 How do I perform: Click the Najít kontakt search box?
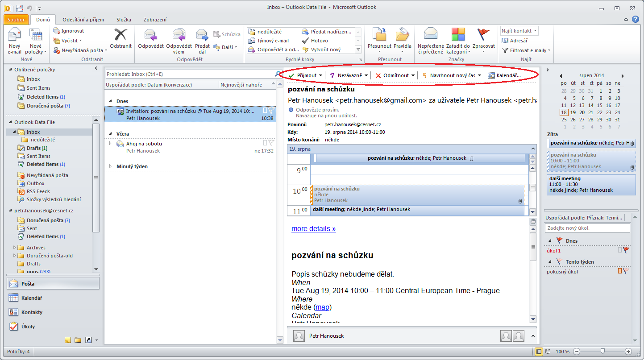[x=519, y=31]
